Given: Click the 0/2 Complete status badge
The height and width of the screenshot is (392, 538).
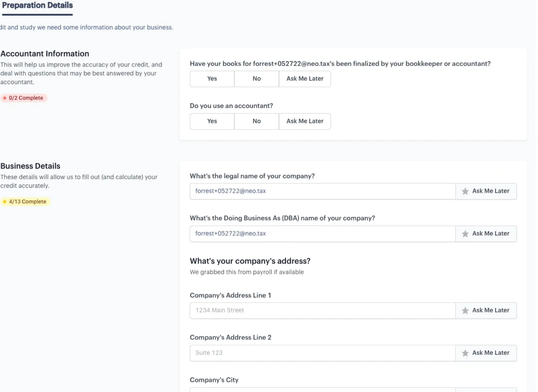Looking at the screenshot, I should [24, 98].
